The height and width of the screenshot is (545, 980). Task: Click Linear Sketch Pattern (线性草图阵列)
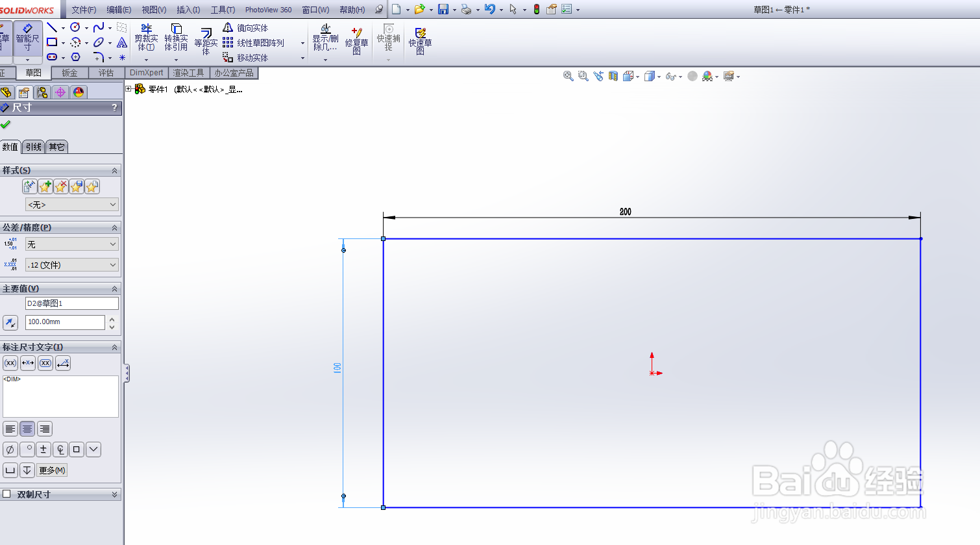[x=253, y=42]
